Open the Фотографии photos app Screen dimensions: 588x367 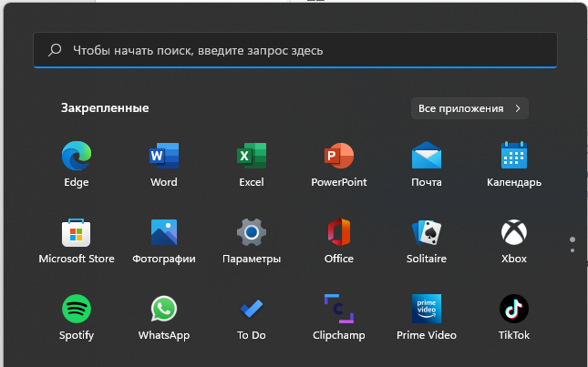click(164, 233)
